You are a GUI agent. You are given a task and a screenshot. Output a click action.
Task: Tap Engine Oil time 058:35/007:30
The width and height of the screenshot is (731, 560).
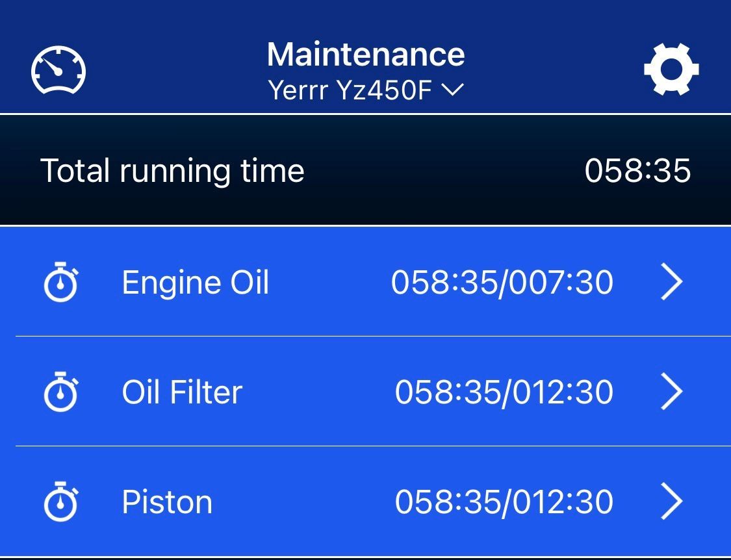[502, 283]
